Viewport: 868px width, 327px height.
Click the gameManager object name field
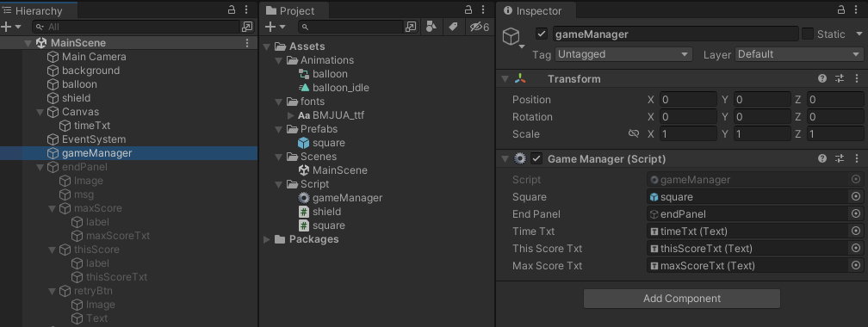coord(675,34)
